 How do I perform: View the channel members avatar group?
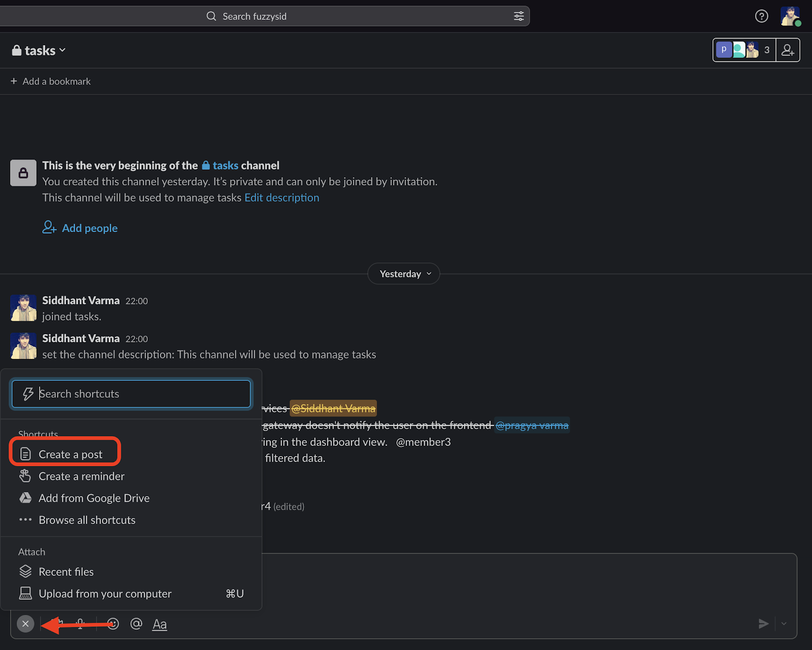pyautogui.click(x=744, y=50)
